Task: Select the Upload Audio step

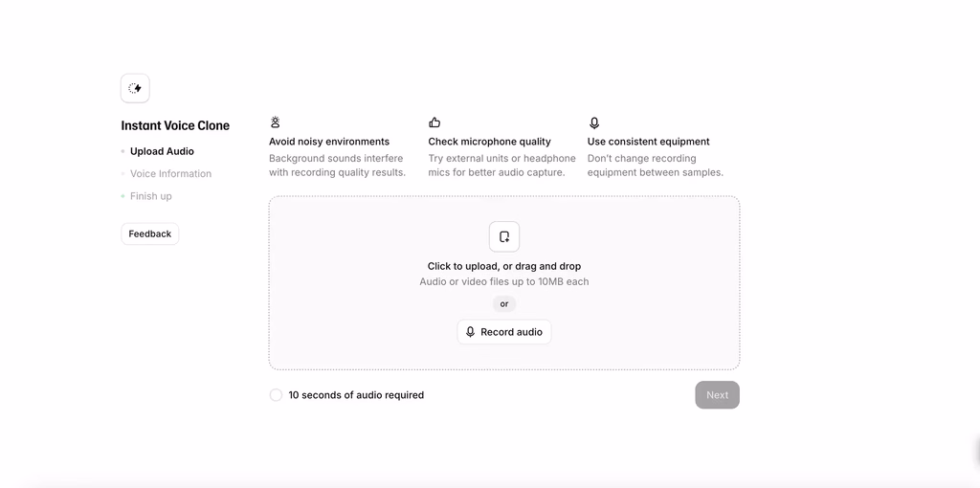Action: coord(162,151)
